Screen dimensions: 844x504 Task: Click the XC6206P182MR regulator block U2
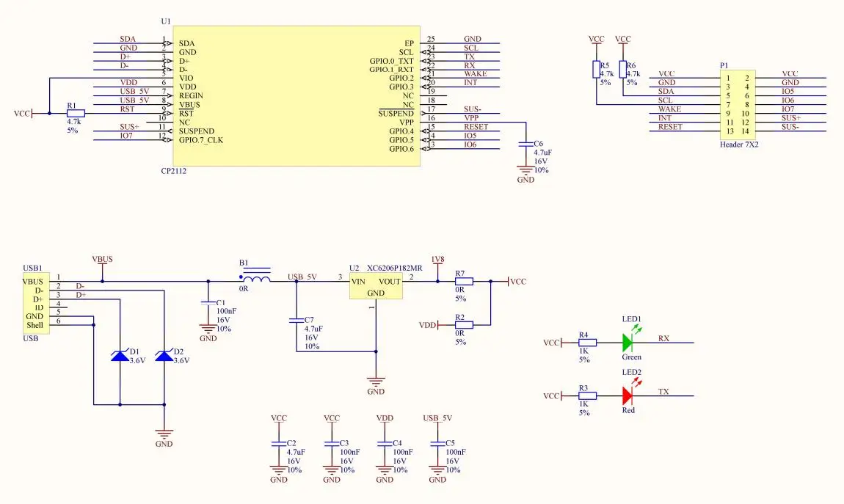pos(375,286)
